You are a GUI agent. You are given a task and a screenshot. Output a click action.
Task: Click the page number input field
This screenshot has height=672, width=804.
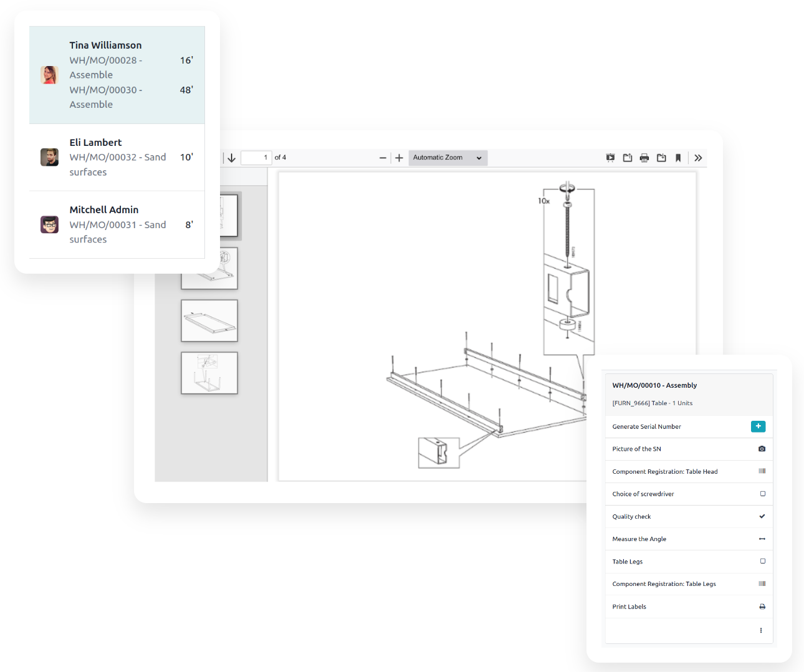pos(256,158)
